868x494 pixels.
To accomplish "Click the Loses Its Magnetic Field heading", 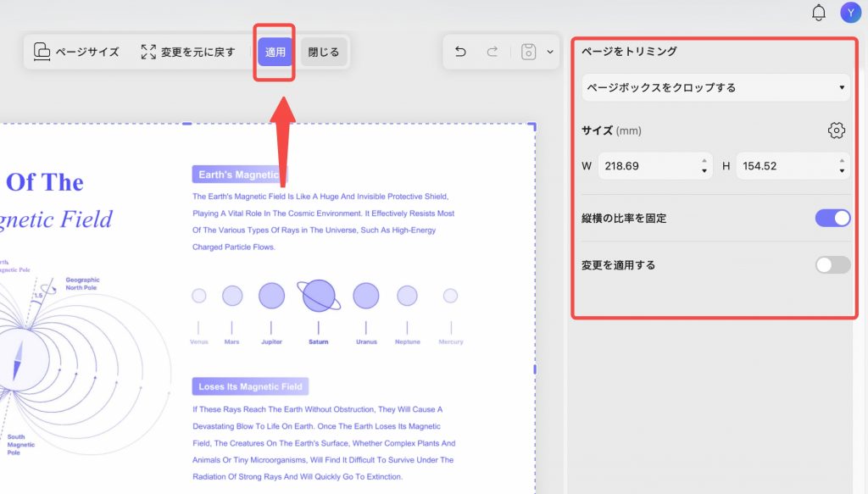I will [x=250, y=386].
